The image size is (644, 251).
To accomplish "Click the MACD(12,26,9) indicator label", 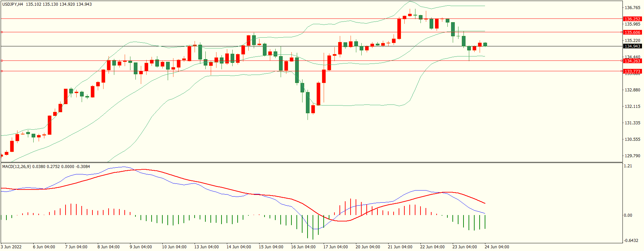I will pyautogui.click(x=16, y=167).
